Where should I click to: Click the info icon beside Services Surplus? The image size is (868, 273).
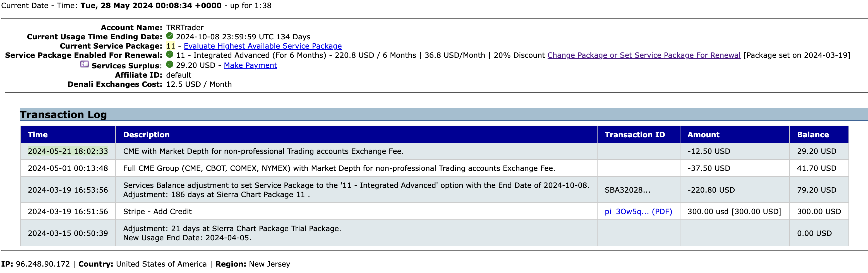click(84, 64)
